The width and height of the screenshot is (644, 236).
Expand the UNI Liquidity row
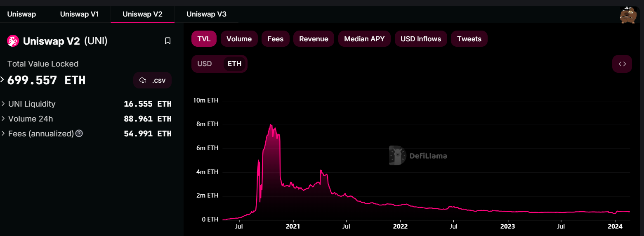(x=4, y=104)
